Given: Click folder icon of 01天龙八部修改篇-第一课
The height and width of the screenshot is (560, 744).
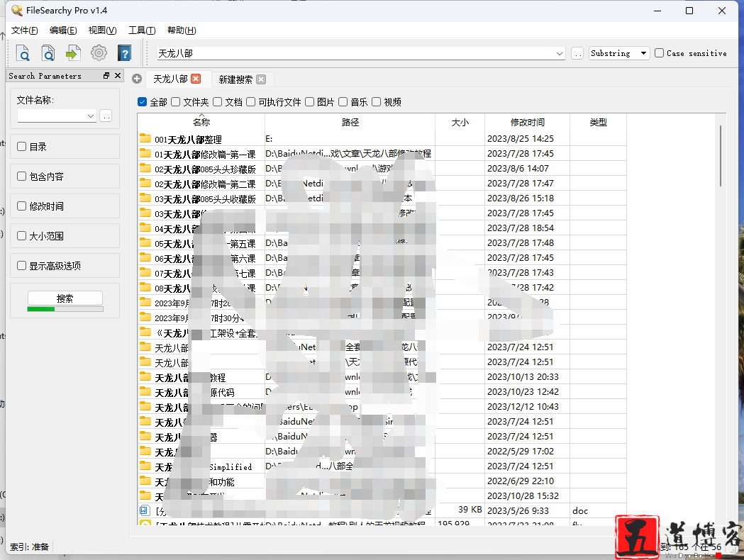Looking at the screenshot, I should [145, 154].
